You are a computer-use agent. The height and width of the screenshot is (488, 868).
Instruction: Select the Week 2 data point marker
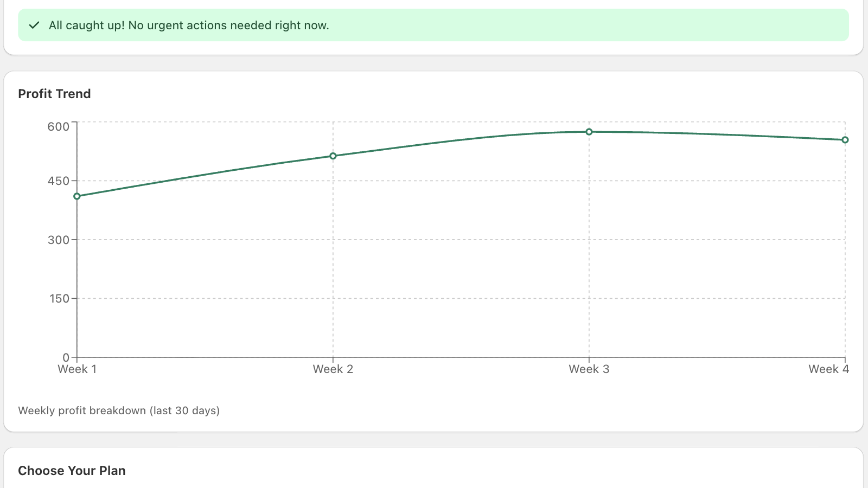[333, 156]
